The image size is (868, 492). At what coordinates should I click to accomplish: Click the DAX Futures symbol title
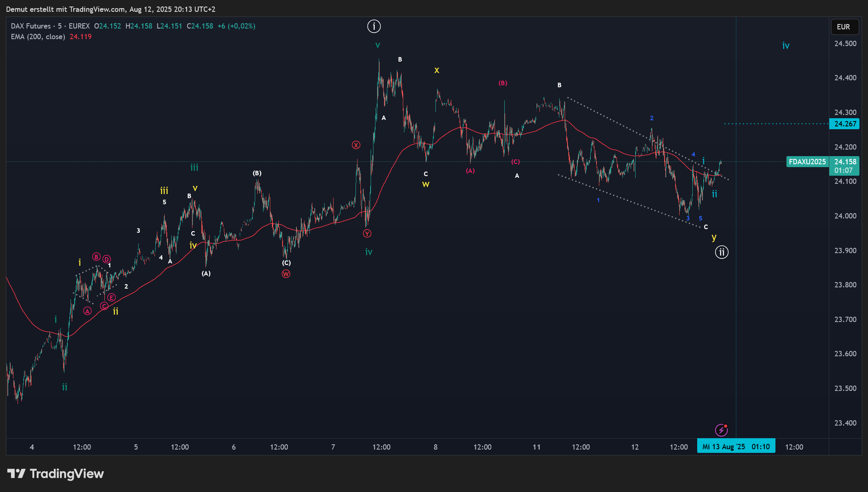(x=31, y=26)
